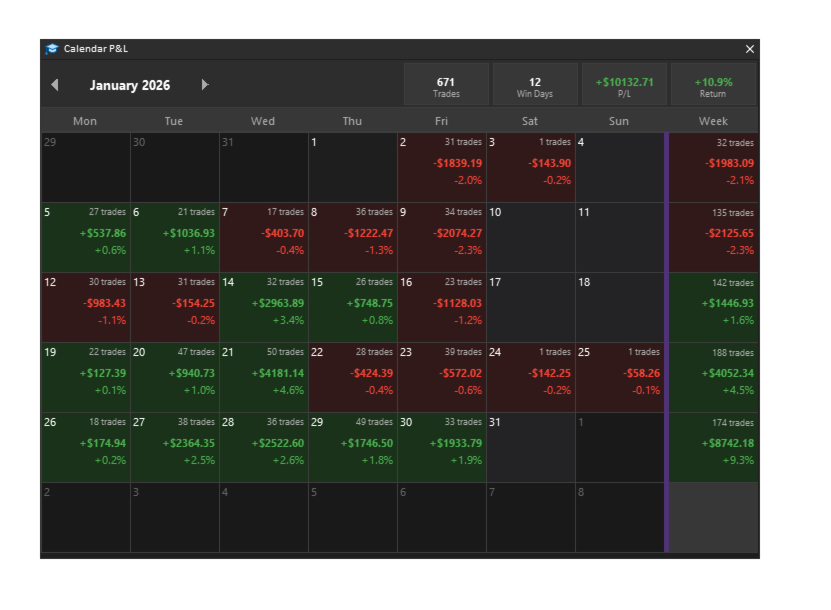Go to the previous month arrow
This screenshot has height=610, width=831.
[x=55, y=85]
